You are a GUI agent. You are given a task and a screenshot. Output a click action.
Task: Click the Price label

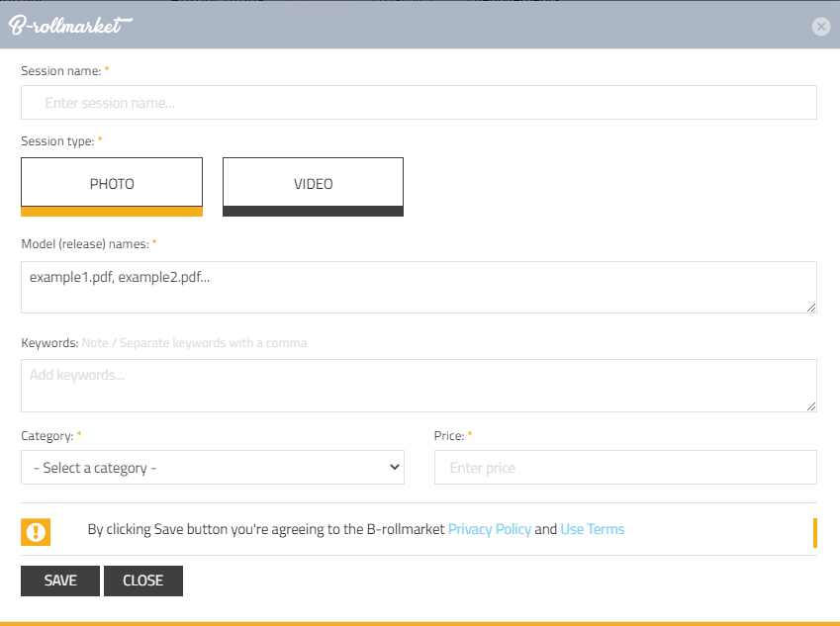click(448, 435)
